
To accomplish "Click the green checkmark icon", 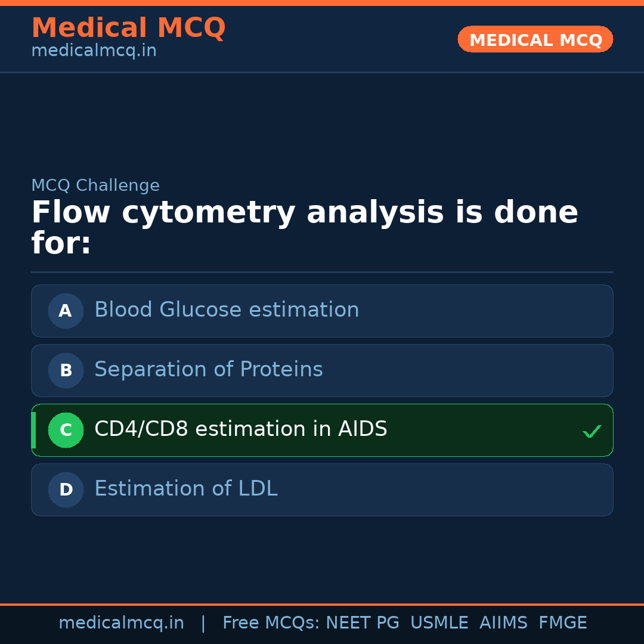I will pos(592,431).
